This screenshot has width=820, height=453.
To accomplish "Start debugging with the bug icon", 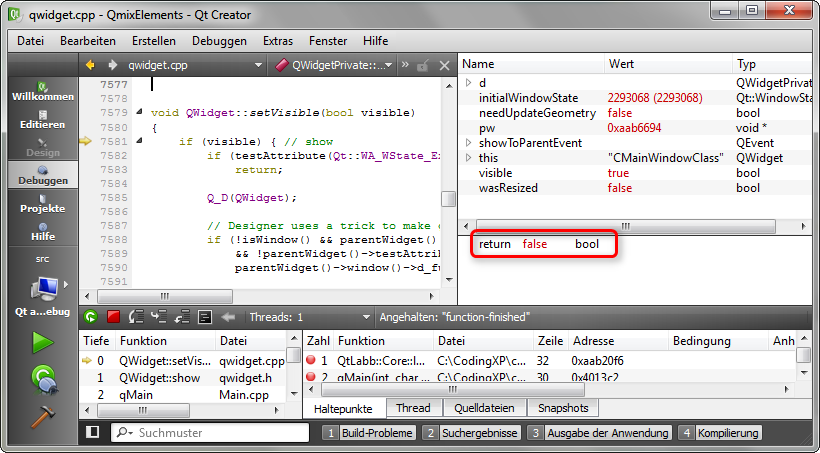I will coord(42,378).
